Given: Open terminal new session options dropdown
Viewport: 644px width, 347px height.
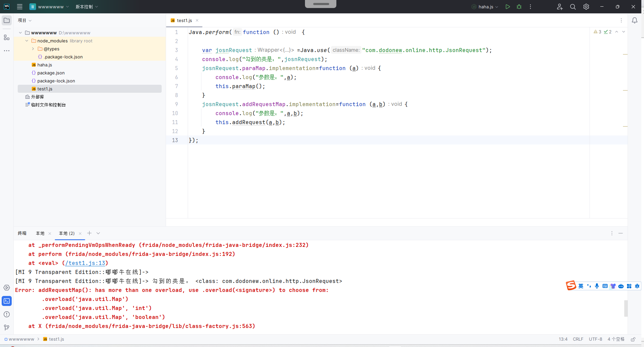Looking at the screenshot, I should coord(98,233).
